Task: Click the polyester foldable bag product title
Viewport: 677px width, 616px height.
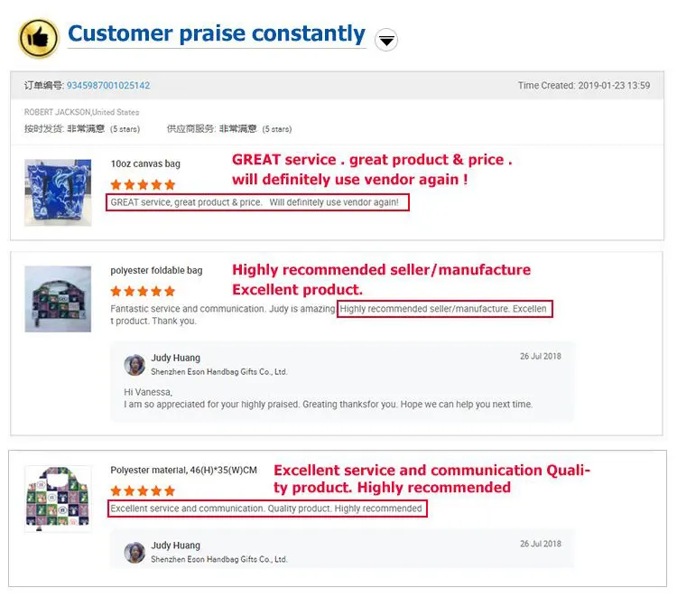Action: click(156, 270)
